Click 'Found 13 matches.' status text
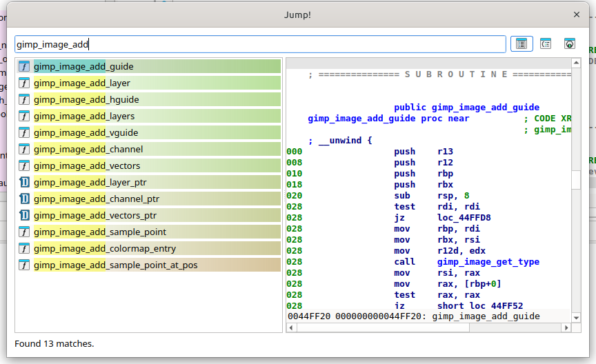Screen dimensions: 596x364 coord(54,343)
